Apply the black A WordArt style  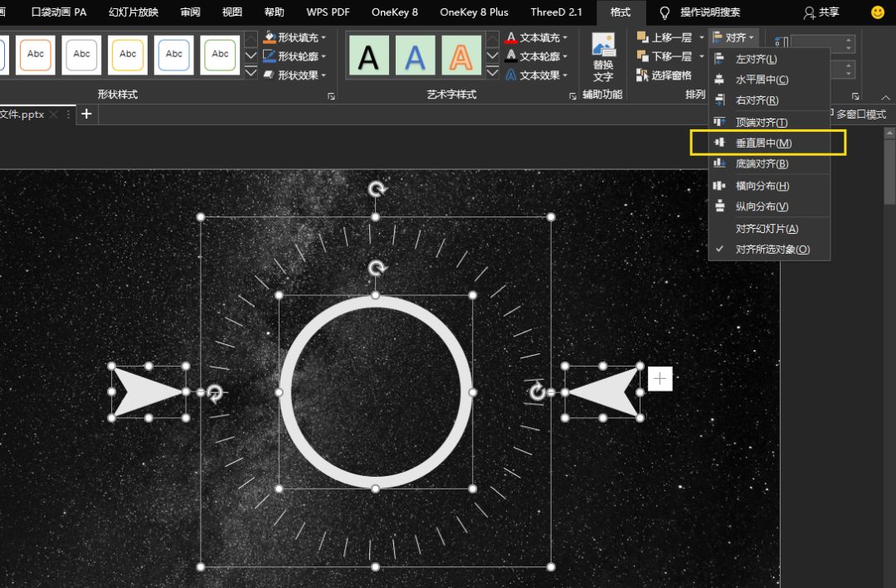[x=368, y=56]
